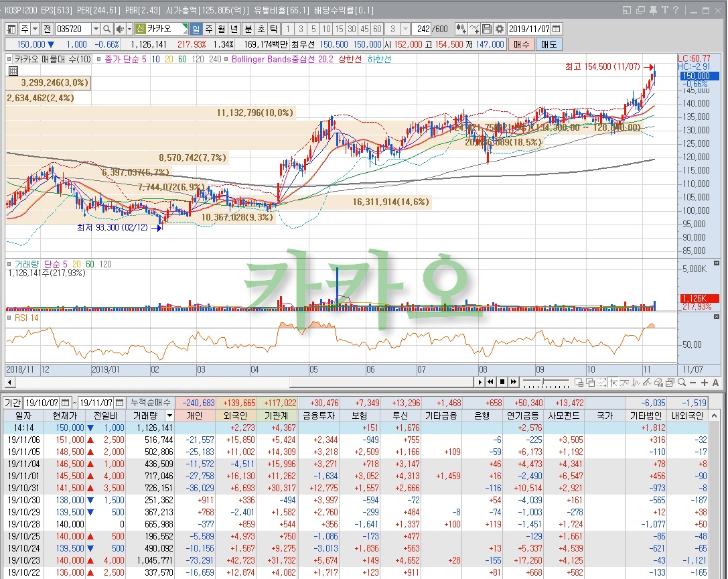Save the chart with the floppy disk icon
The image size is (728, 579).
(487, 29)
